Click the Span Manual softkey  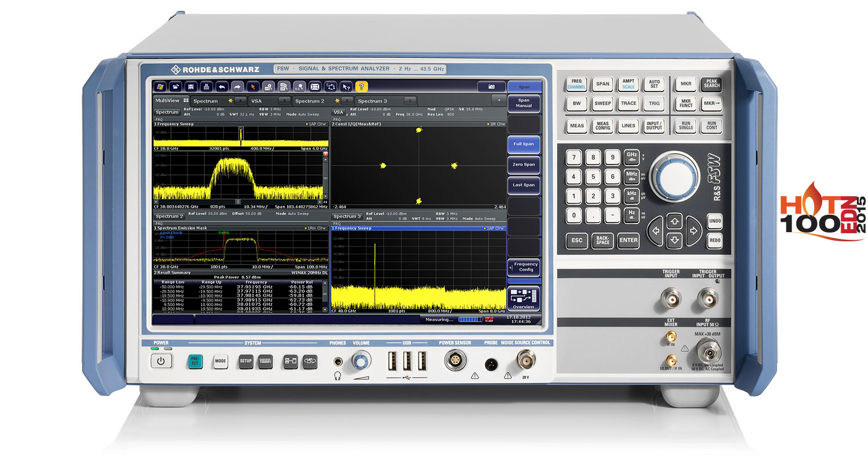click(524, 103)
